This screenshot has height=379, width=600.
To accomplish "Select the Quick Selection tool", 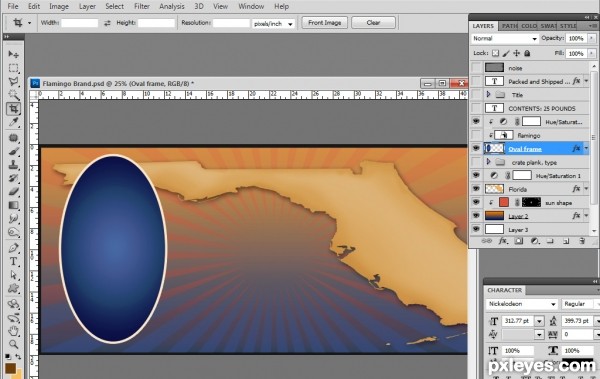I will (13, 95).
